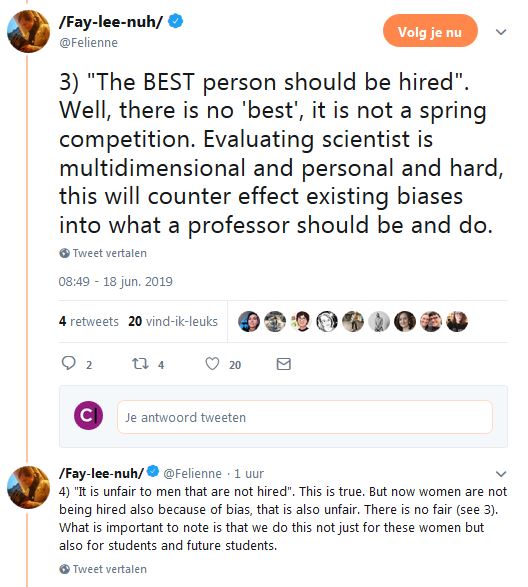
Task: Like the tweet with the heart icon
Action: [212, 364]
